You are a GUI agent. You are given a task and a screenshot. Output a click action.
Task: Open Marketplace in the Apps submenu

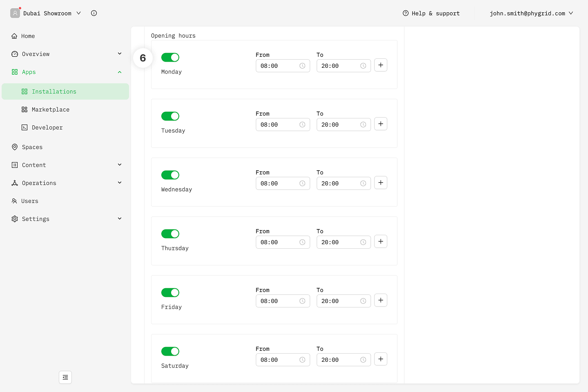[x=51, y=109]
